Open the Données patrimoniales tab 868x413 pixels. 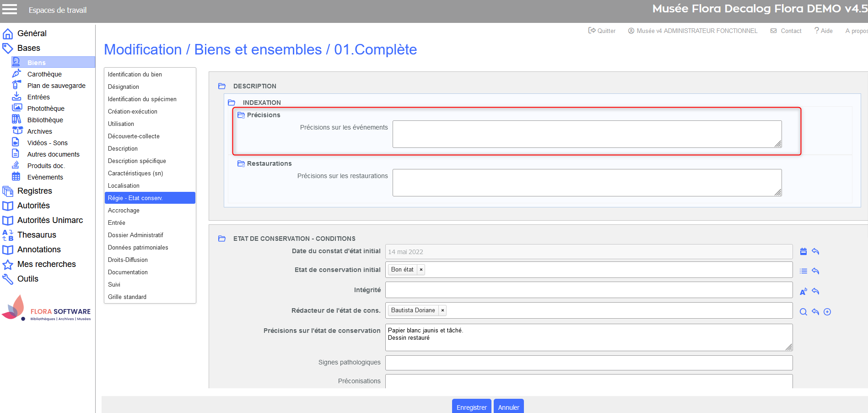(138, 247)
